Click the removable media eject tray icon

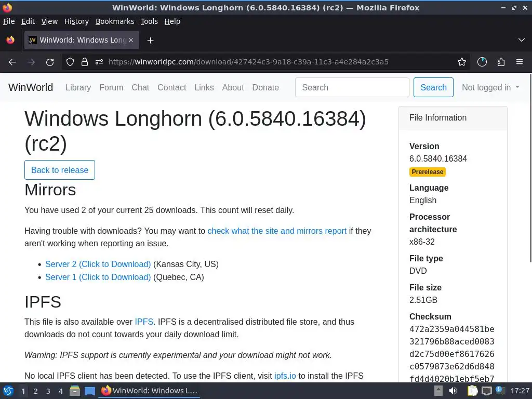tap(438, 391)
